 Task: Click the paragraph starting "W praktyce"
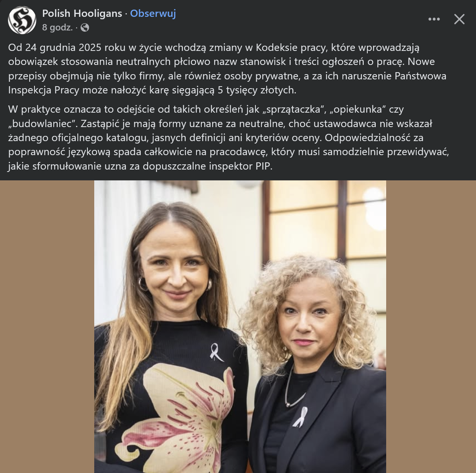click(x=228, y=137)
